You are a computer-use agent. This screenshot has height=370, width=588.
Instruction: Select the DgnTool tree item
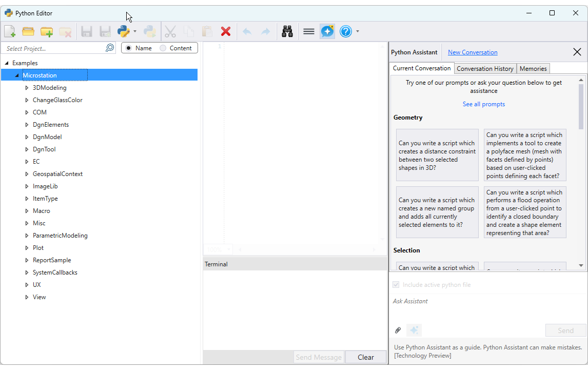coord(44,149)
